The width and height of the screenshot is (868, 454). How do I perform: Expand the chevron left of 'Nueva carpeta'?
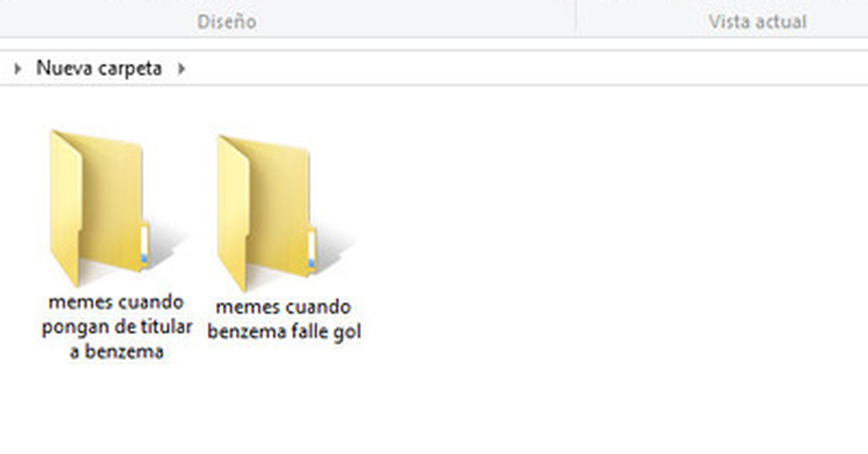17,69
